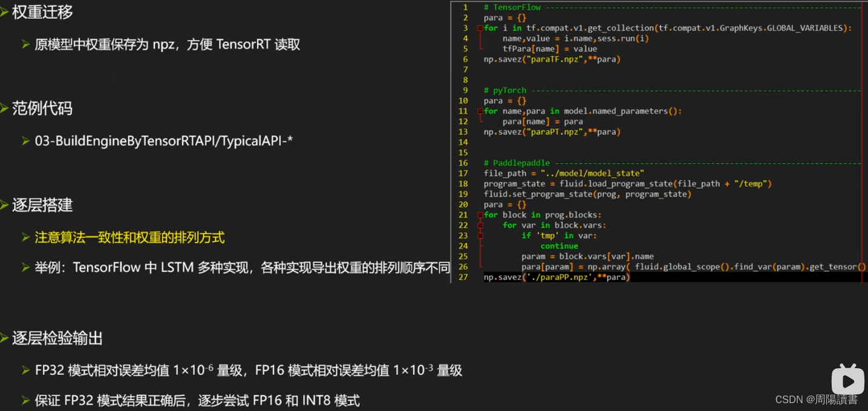Image resolution: width=868 pixels, height=411 pixels.
Task: Click the '逐层检验输出' slide heading
Action: point(57,338)
